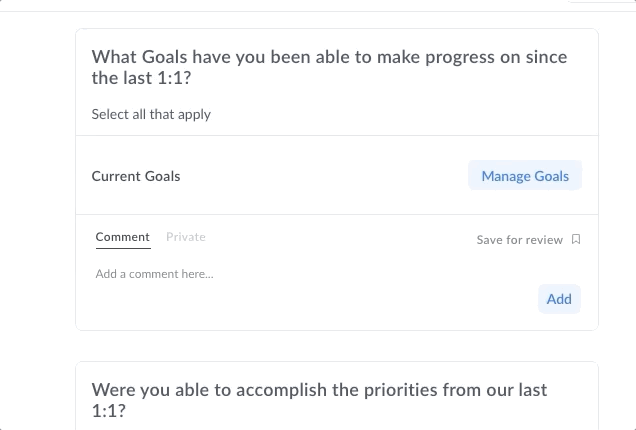Screen dimensions: 636x430
Task: Click the Save for review label
Action: [x=520, y=240]
